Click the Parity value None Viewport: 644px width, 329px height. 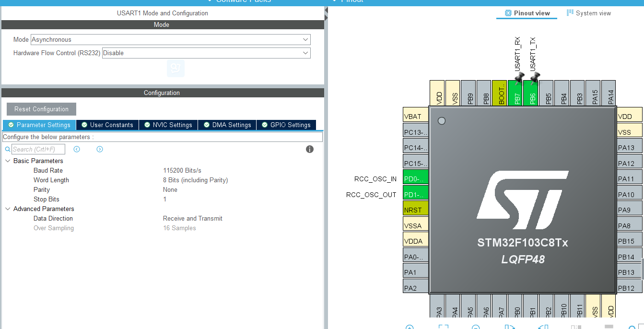[x=170, y=189]
